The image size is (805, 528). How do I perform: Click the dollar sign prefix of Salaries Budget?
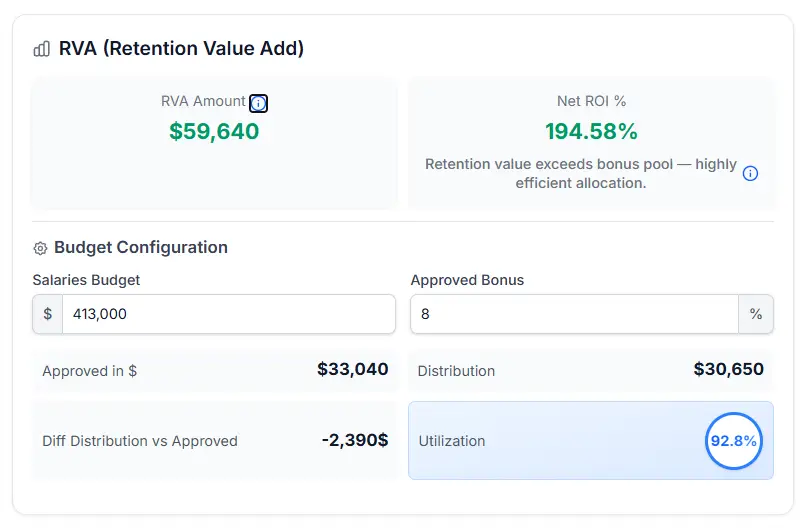(x=48, y=314)
